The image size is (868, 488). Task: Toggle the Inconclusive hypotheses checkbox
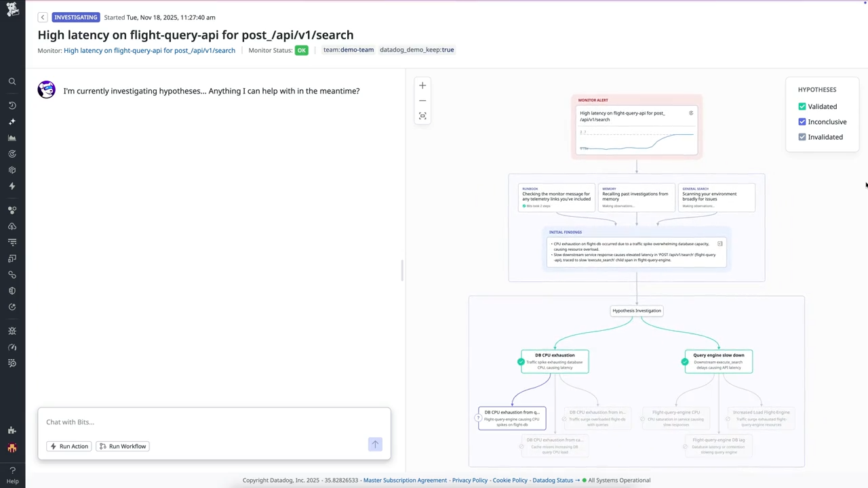tap(802, 122)
